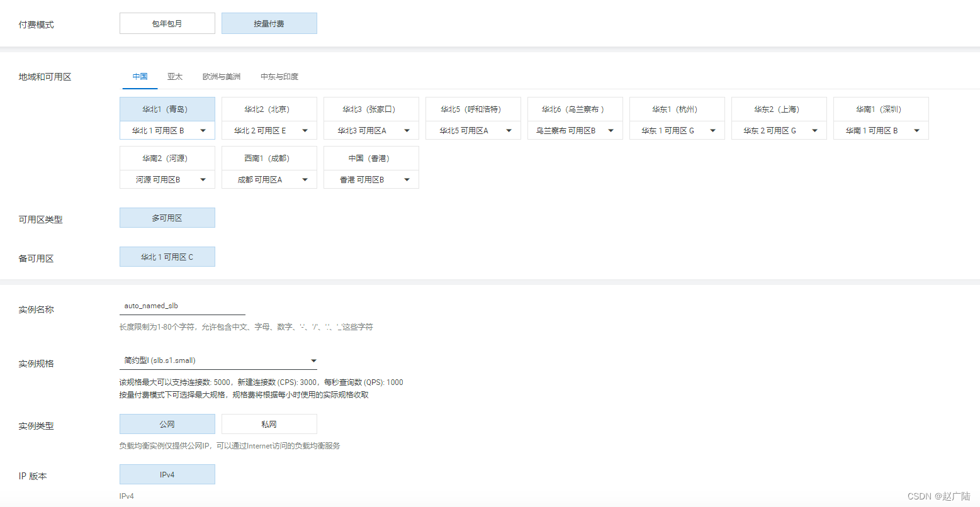The width and height of the screenshot is (980, 507).
Task: Select region 华东1（杭州）
Action: 677,108
